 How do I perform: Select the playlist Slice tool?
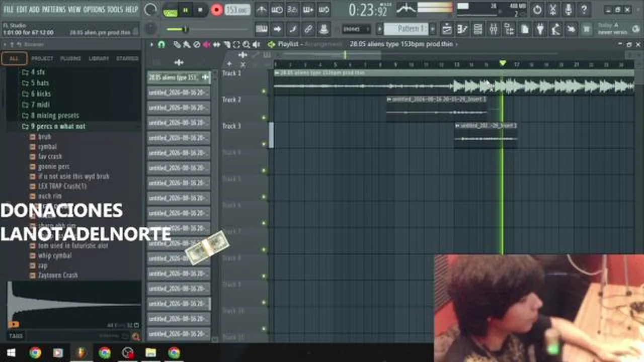pyautogui.click(x=227, y=45)
